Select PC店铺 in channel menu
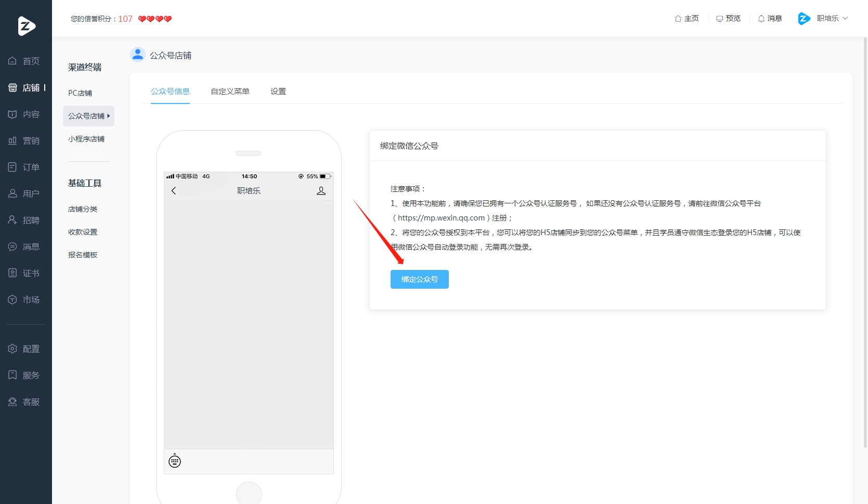The width and height of the screenshot is (868, 504). click(x=80, y=93)
